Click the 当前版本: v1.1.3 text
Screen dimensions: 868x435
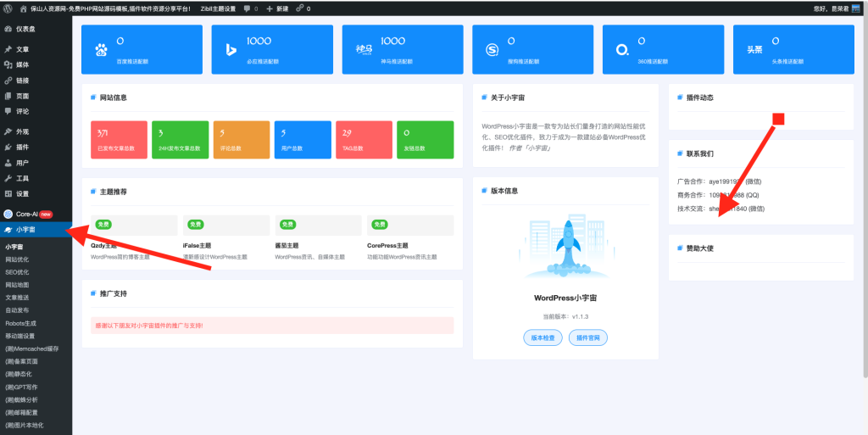(x=565, y=316)
